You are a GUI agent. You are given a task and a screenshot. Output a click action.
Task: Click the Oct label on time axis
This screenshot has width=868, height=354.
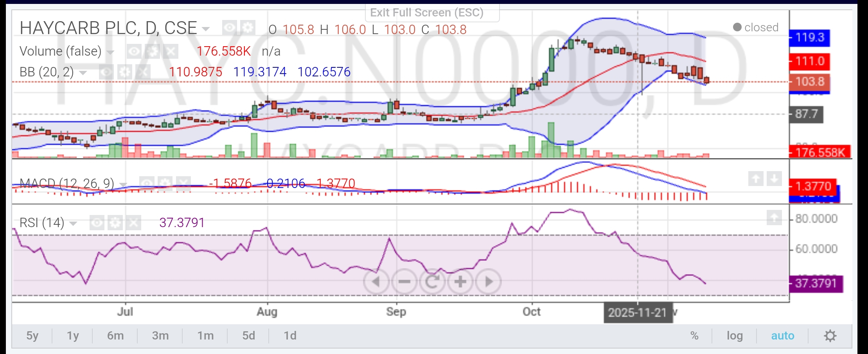coord(532,312)
